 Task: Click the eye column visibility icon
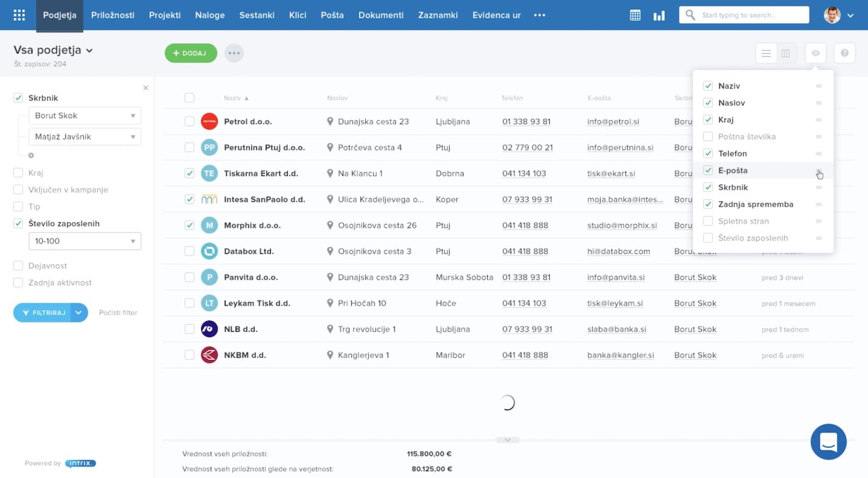pos(815,53)
